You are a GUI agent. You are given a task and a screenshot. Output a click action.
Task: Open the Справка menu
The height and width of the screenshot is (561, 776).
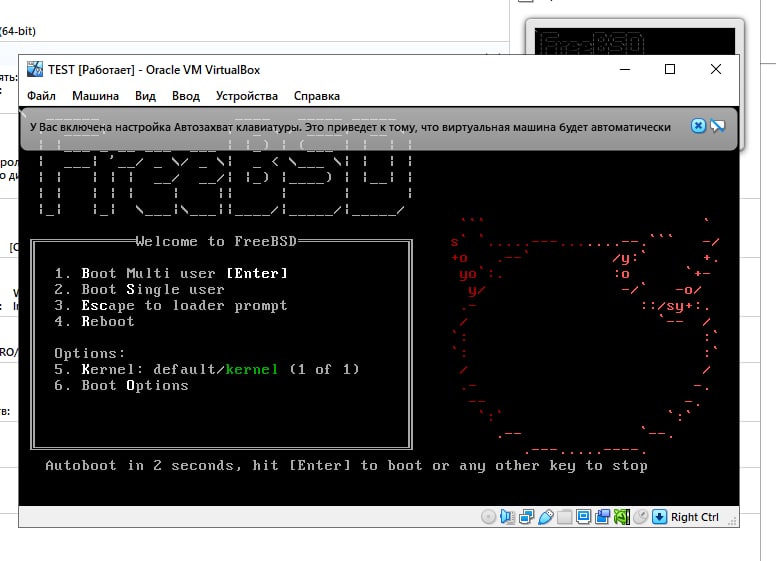tap(317, 96)
